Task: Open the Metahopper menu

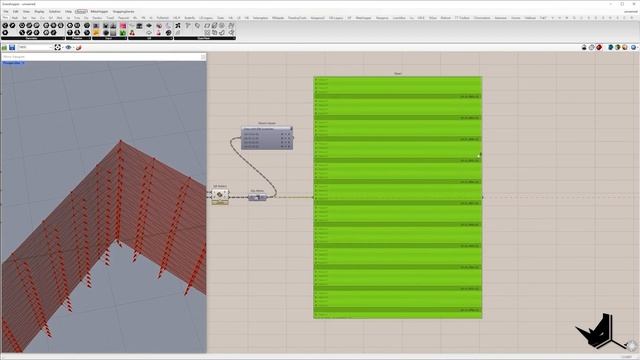Action: pyautogui.click(x=99, y=11)
